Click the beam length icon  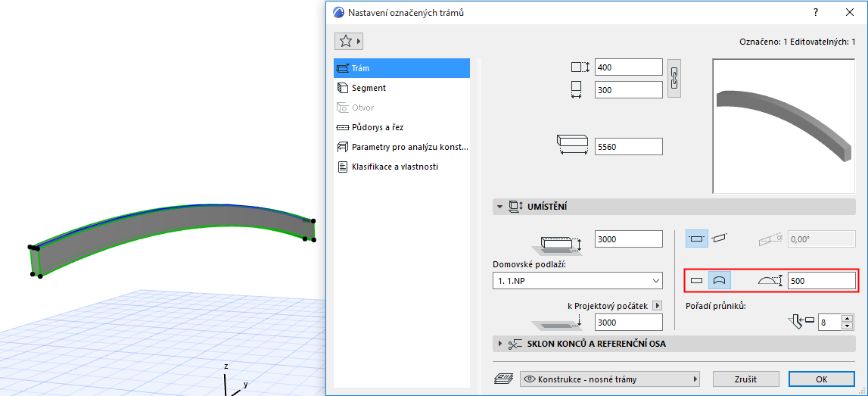pyautogui.click(x=573, y=144)
